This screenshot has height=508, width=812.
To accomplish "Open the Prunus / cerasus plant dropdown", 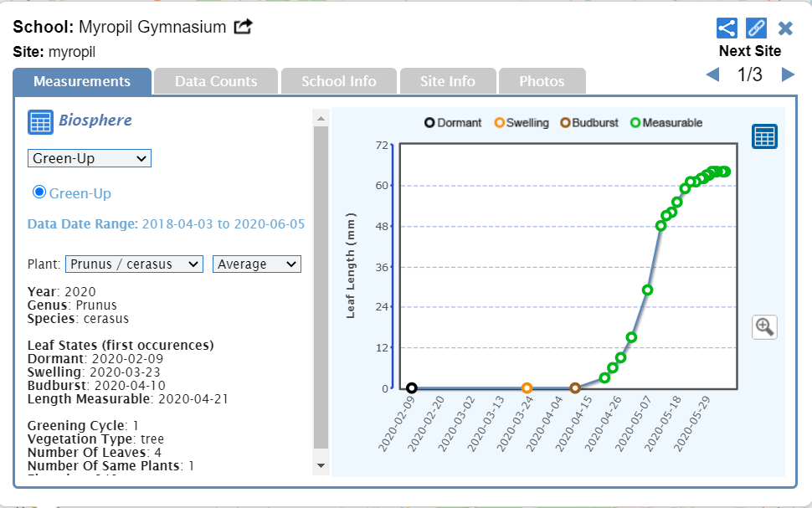I will [134, 264].
